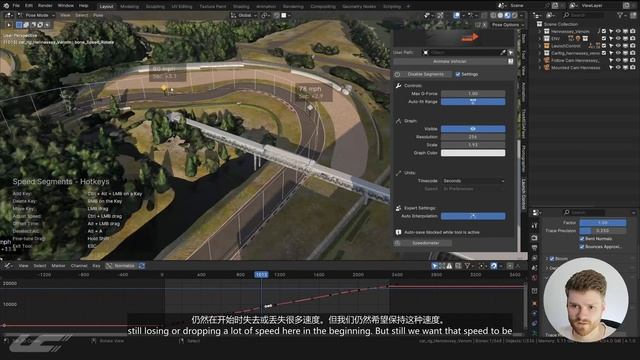Switch to the Layout workspace tab
The height and width of the screenshot is (360, 640).
click(106, 6)
